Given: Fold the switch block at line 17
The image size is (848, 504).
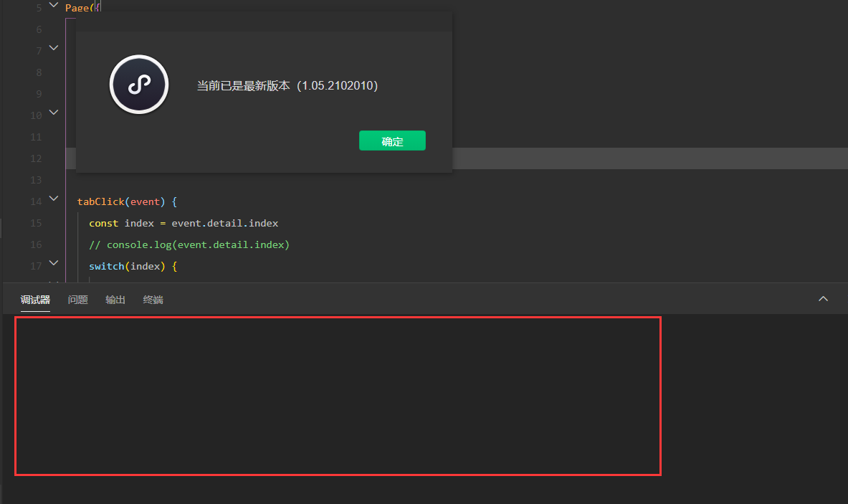Looking at the screenshot, I should (x=54, y=263).
